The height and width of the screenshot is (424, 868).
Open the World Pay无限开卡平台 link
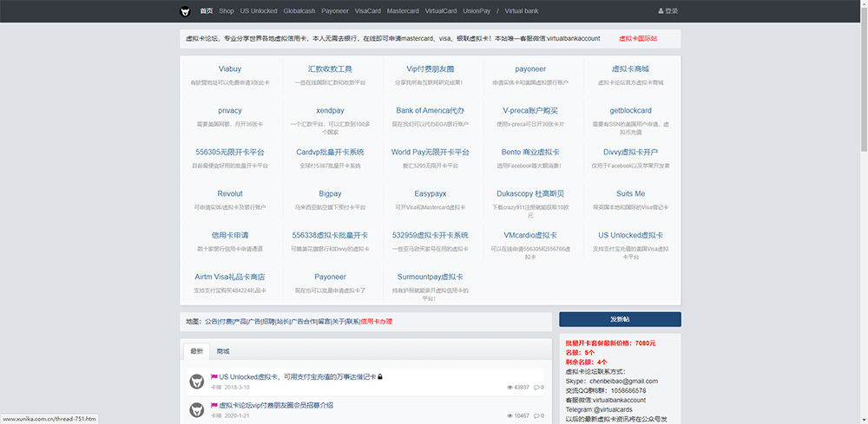431,152
